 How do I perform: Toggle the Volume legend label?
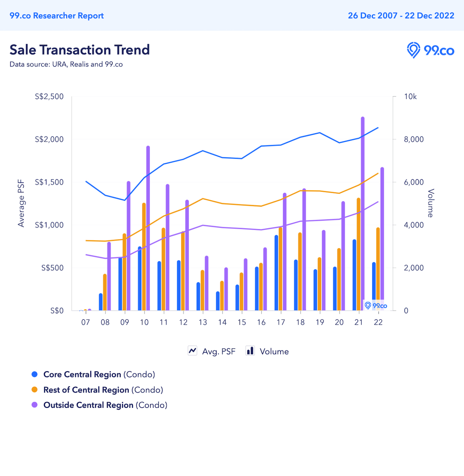[274, 351]
